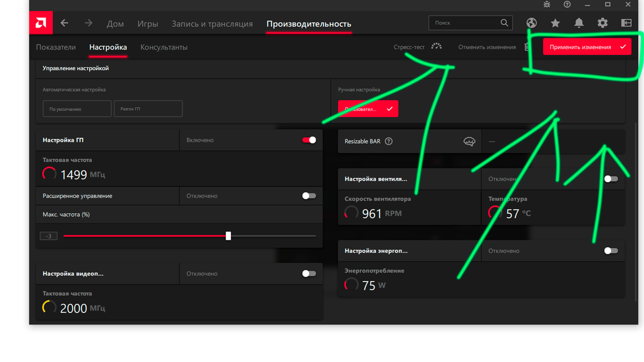Select the Производительность tab

(x=309, y=24)
